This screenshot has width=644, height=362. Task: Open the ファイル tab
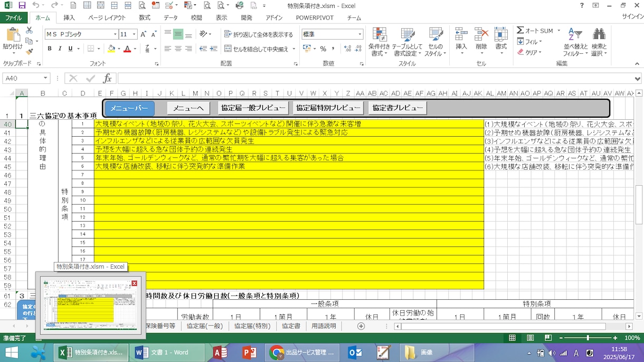(14, 17)
